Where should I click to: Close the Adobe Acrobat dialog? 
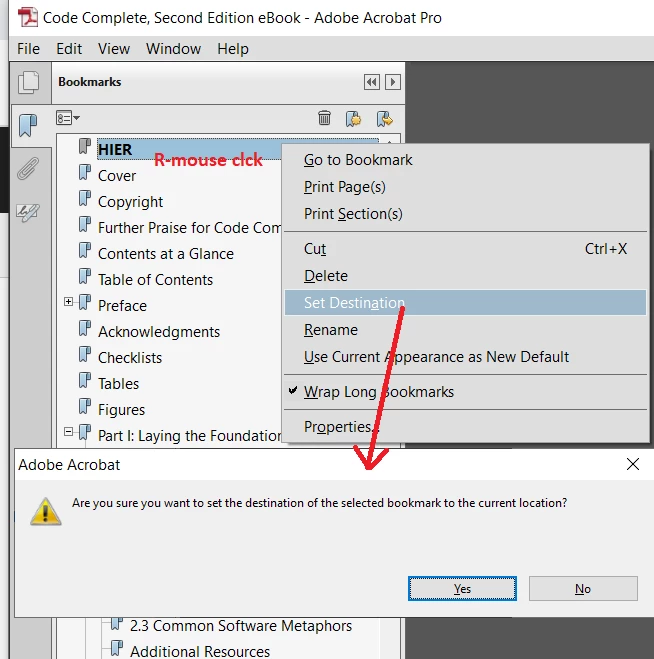[x=633, y=464]
